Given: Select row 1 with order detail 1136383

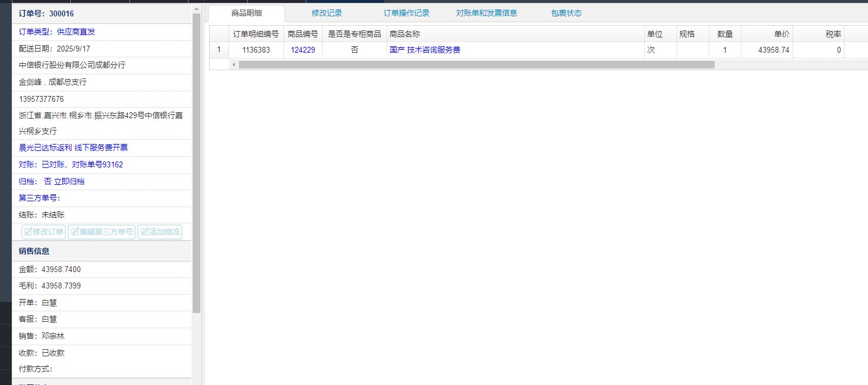Looking at the screenshot, I should pos(256,50).
